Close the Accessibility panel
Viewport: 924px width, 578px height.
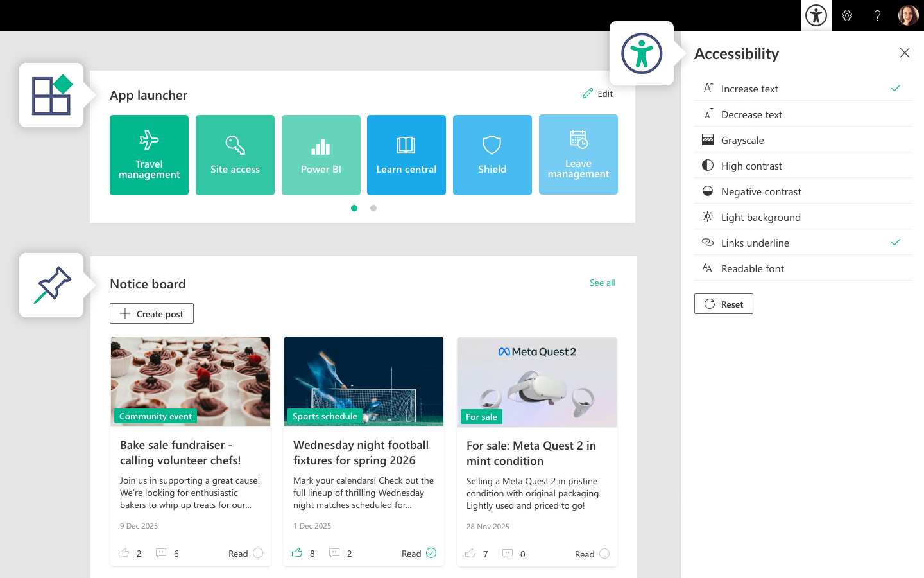(x=905, y=53)
